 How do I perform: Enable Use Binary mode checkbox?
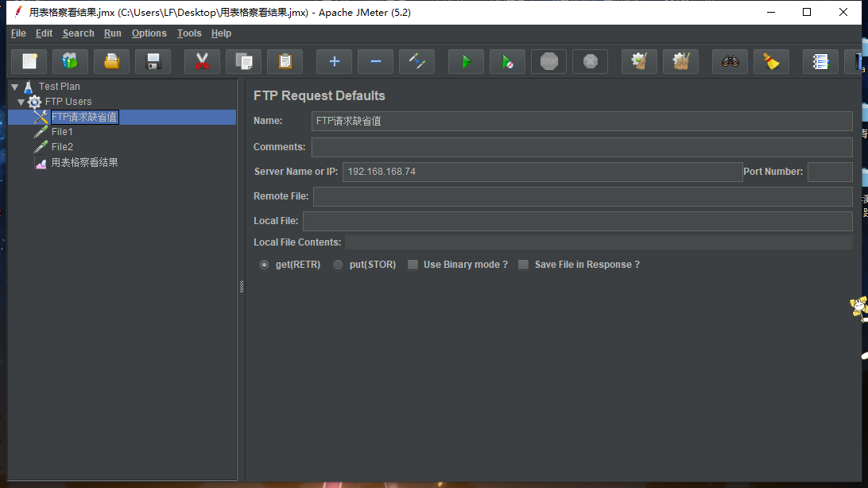(413, 265)
